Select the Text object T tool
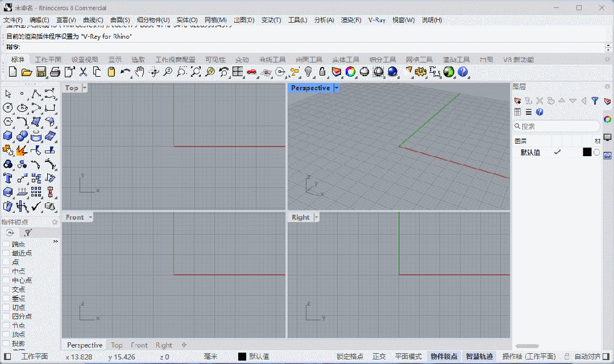Viewport: 614px width, 364px height. [8, 178]
